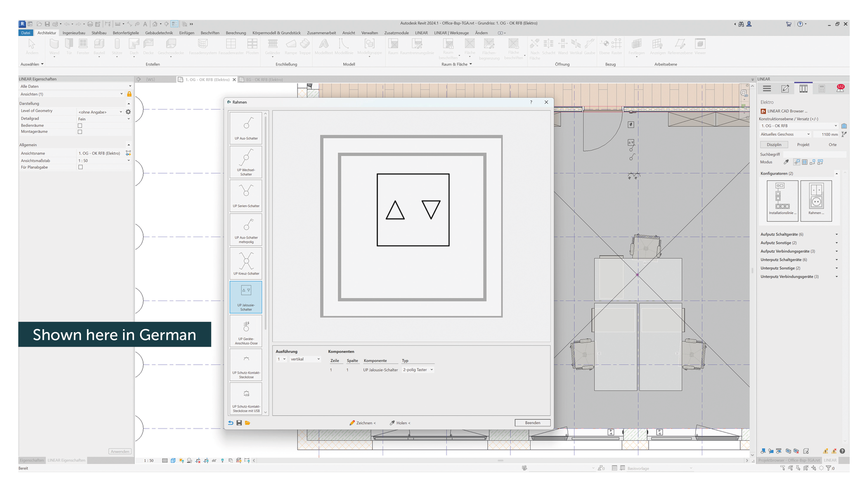This screenshot has width=868, height=492.
Task: Select the UP Aus-Schalter component icon
Action: click(246, 127)
